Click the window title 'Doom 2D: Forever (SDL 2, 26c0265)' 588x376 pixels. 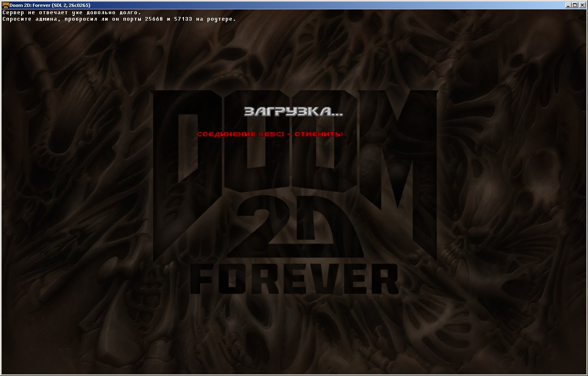click(50, 5)
